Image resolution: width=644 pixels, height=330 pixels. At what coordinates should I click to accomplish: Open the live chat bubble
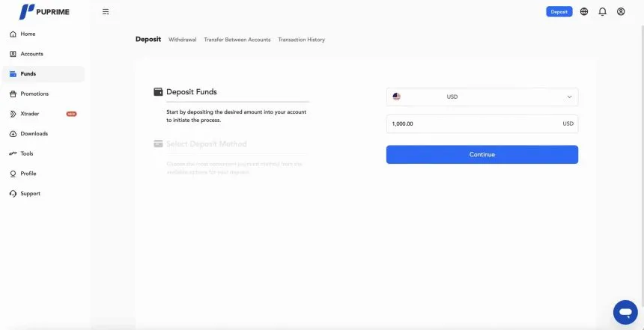(624, 311)
